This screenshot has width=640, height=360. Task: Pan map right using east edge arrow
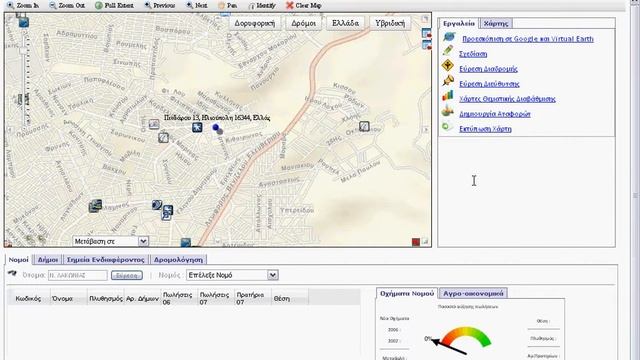click(426, 130)
